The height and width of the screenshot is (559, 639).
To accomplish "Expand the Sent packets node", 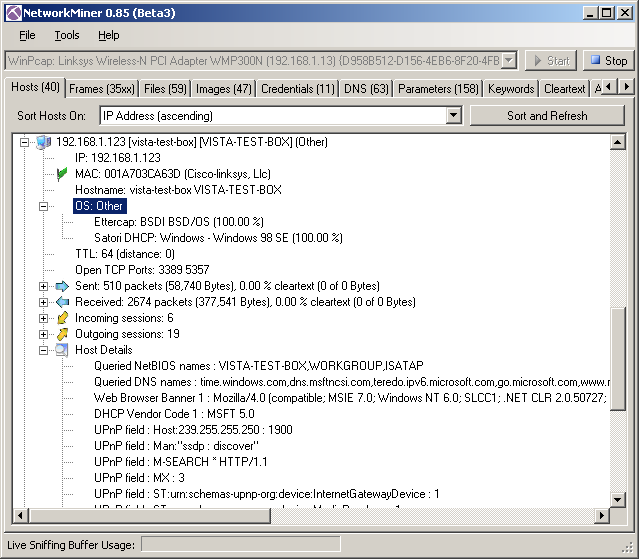I will point(44,286).
